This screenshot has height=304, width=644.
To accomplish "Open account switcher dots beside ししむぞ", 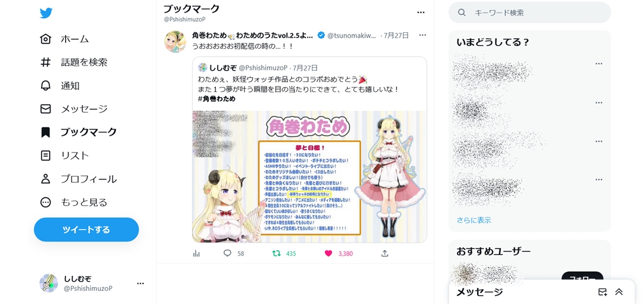I will 141,284.
